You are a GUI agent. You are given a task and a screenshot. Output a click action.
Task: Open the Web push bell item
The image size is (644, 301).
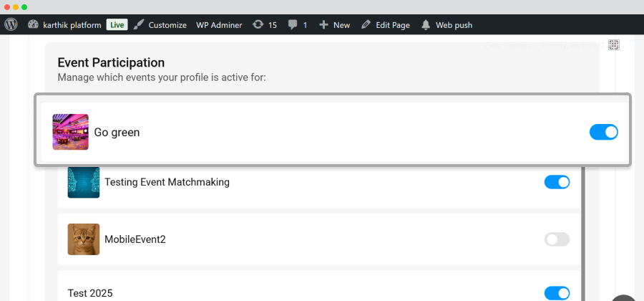click(447, 25)
